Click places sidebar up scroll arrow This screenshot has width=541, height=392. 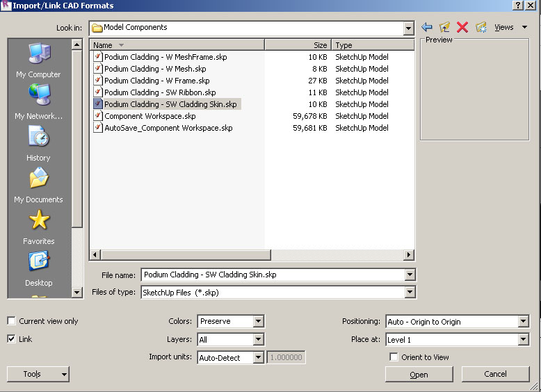(x=76, y=44)
